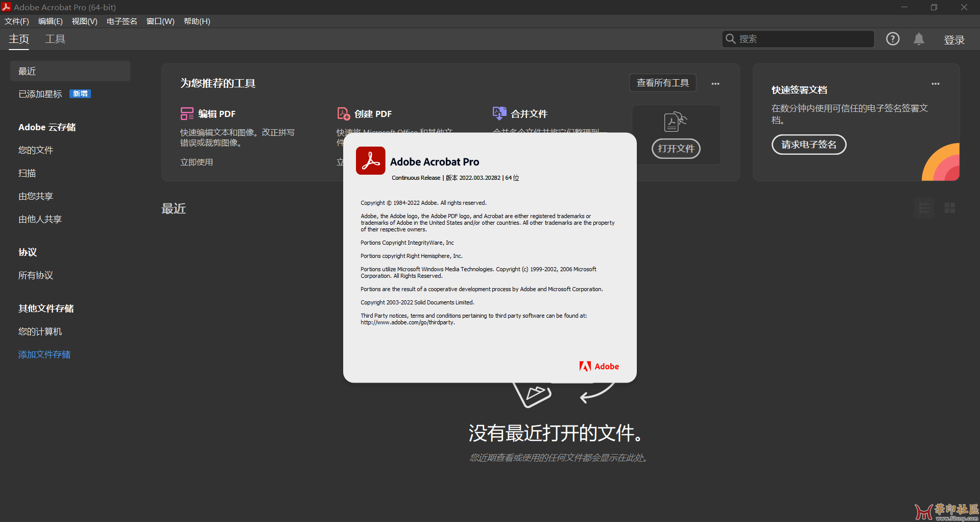Click the Acrobat app icon in title bar

point(6,7)
